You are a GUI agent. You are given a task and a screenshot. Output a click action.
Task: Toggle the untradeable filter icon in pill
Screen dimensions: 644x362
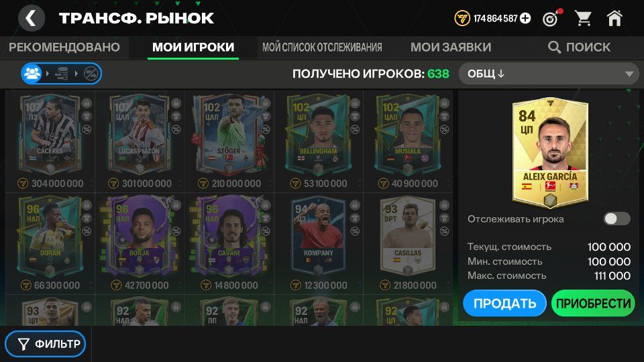(x=91, y=74)
